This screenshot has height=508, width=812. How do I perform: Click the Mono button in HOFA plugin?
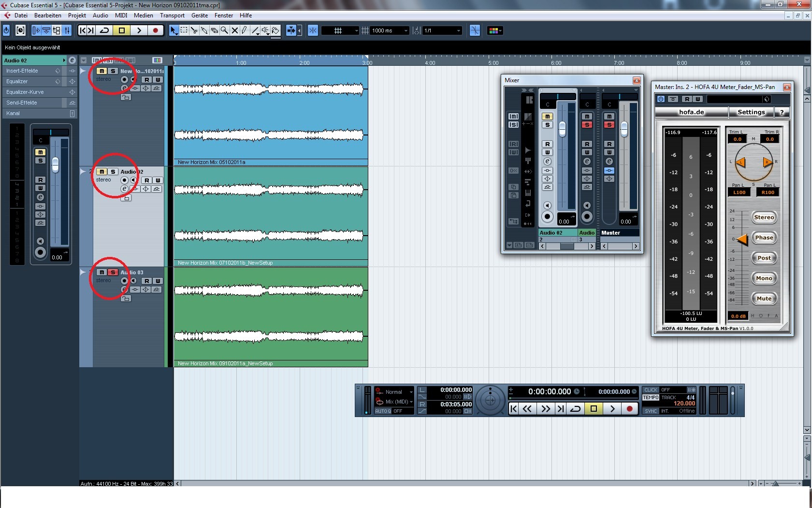point(764,278)
